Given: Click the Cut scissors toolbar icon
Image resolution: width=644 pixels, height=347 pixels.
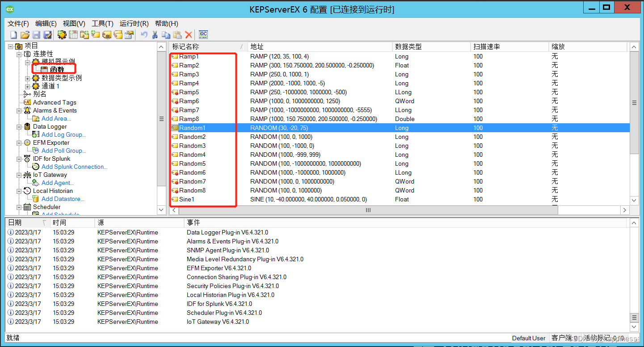Looking at the screenshot, I should click(x=155, y=35).
